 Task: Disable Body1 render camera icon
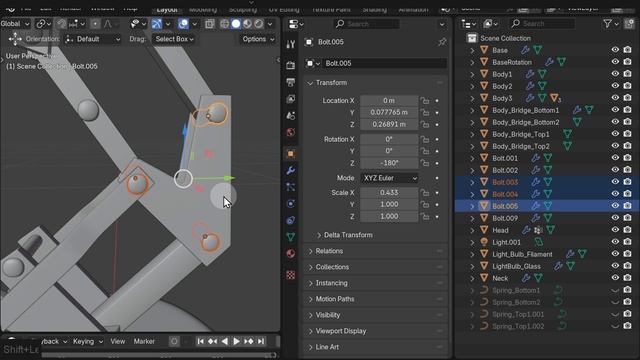click(x=627, y=74)
